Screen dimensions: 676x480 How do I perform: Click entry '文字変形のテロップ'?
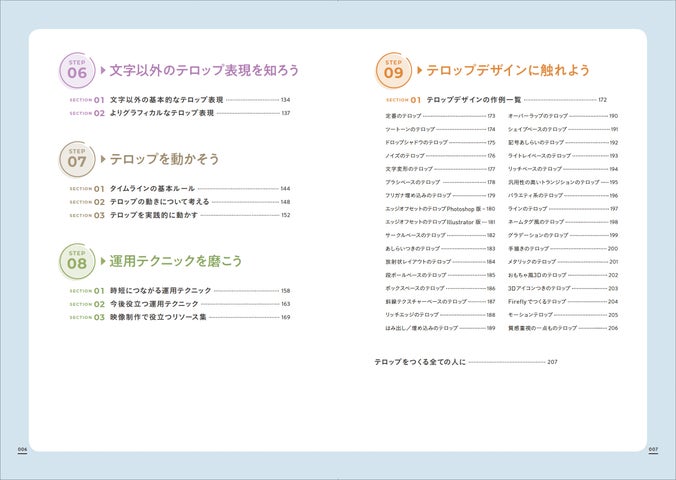(409, 169)
